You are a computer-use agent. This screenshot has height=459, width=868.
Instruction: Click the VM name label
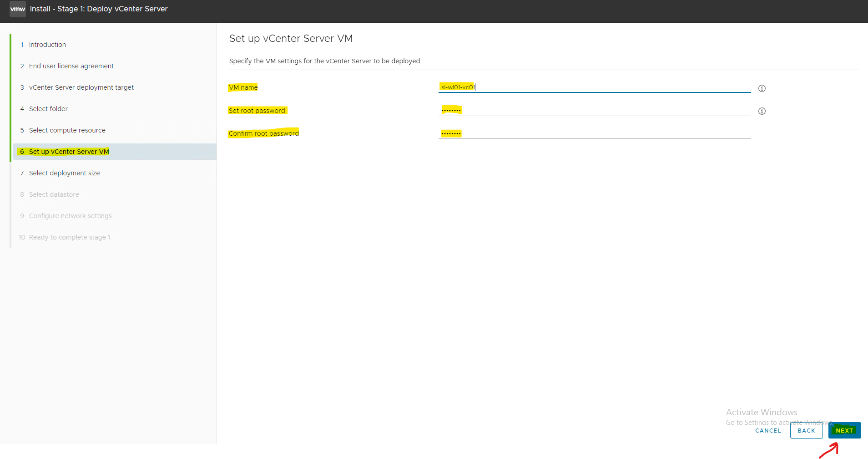pyautogui.click(x=243, y=87)
